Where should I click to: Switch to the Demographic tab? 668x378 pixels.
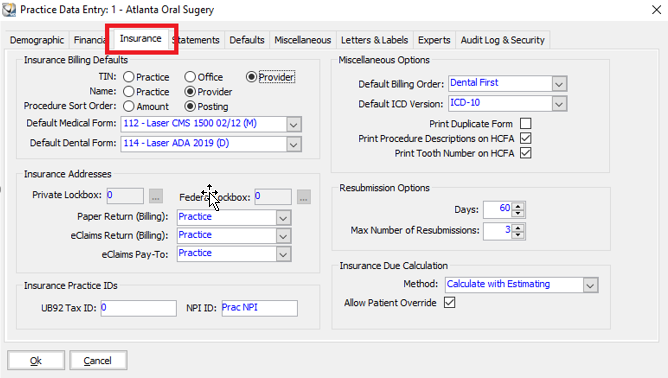[37, 40]
